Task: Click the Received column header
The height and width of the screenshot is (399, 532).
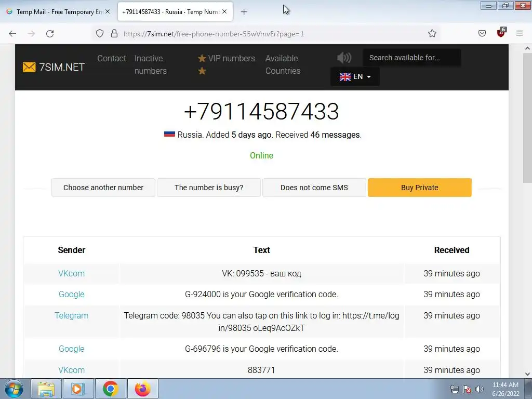Action: (451, 250)
